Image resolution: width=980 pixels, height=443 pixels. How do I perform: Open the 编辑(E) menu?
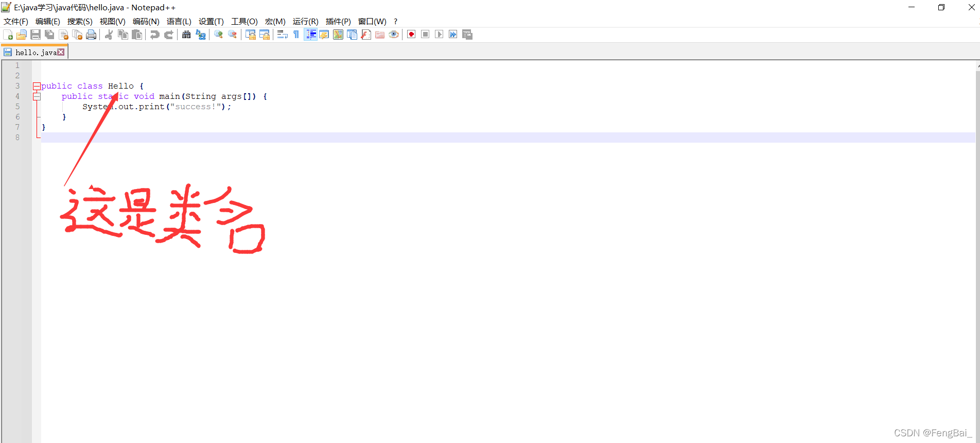pyautogui.click(x=48, y=21)
